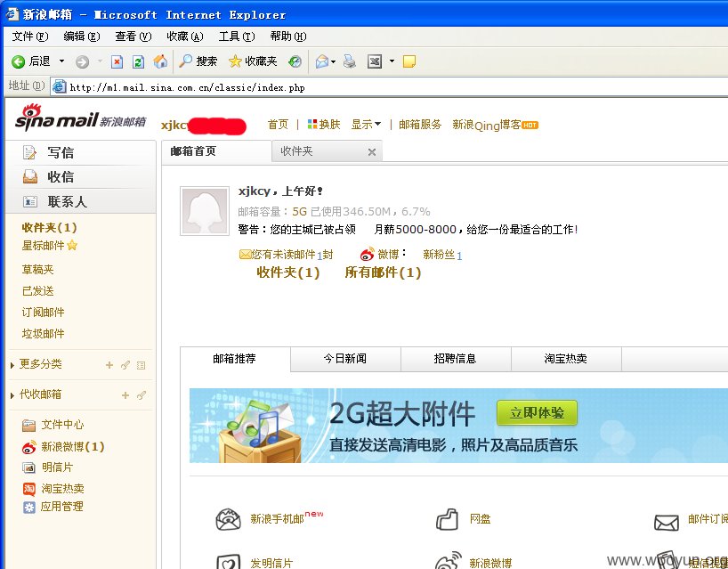Open the IE search magnifier button

(x=198, y=61)
